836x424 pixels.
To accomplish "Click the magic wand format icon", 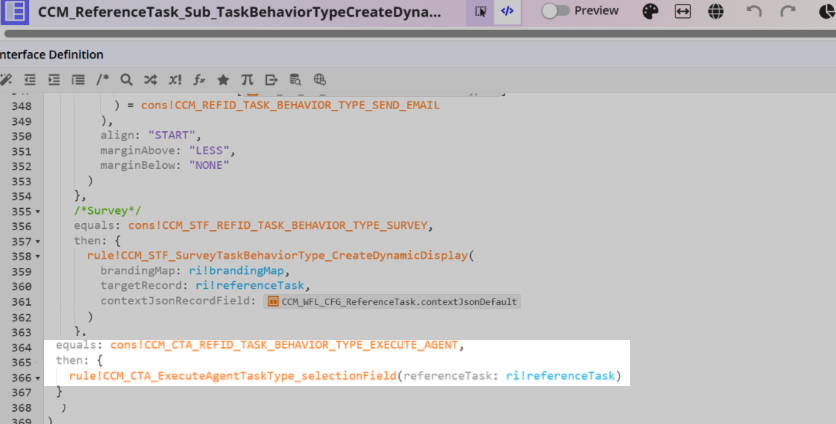I will 6,80.
